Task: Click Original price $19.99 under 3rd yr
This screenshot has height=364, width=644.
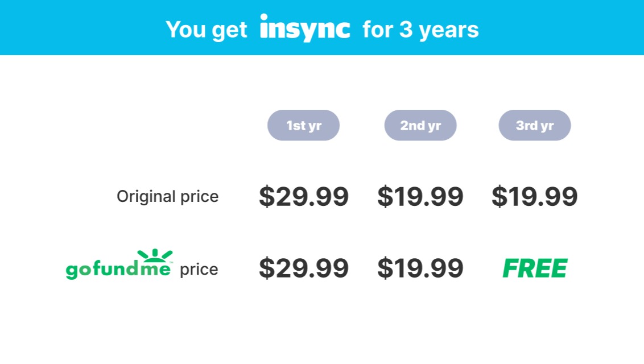Action: [535, 196]
